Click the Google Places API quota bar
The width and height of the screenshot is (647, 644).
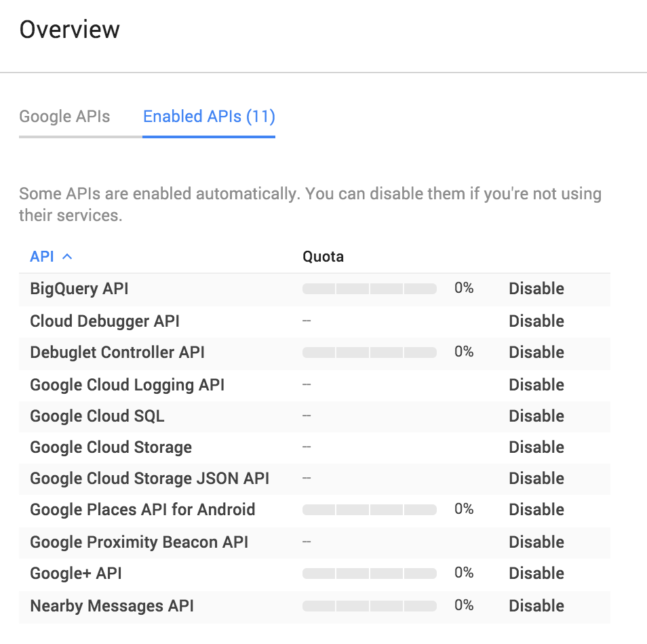coord(370,510)
